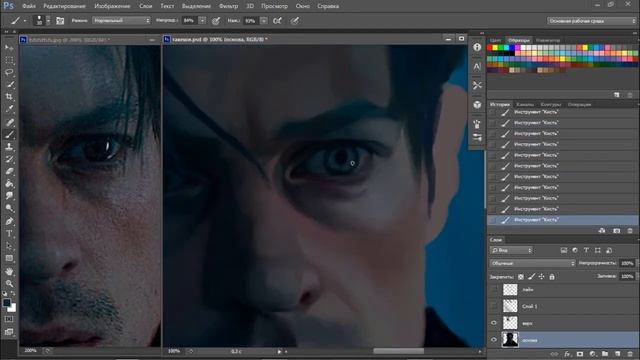Screen dimensions: 640x360
Task: Select the Dodge tool
Action: tap(9, 209)
